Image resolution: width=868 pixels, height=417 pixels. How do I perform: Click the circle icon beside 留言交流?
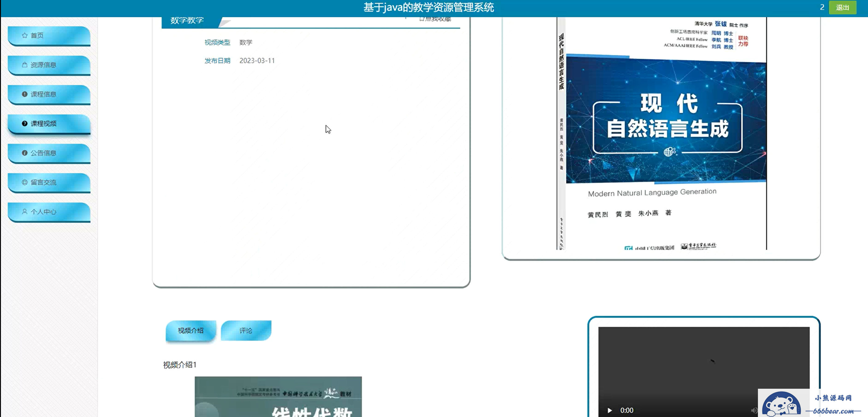click(25, 182)
